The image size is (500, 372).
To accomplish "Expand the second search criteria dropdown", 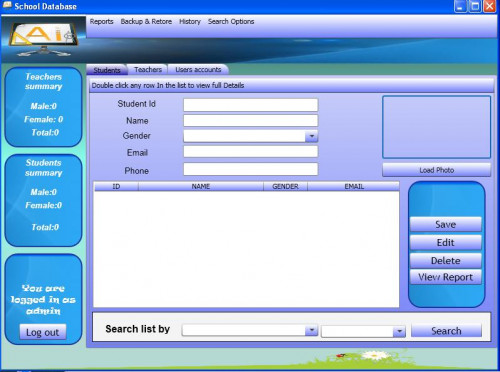I will coord(399,331).
